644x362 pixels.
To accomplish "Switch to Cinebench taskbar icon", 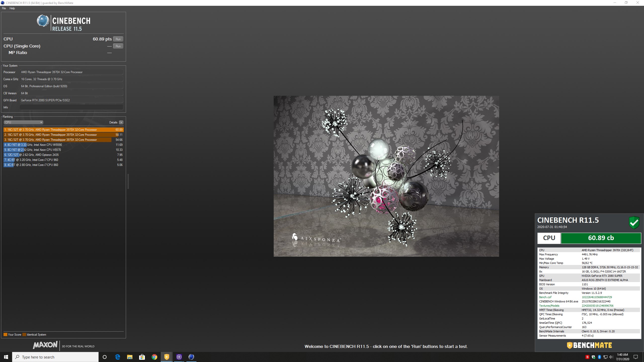I will pos(191,357).
